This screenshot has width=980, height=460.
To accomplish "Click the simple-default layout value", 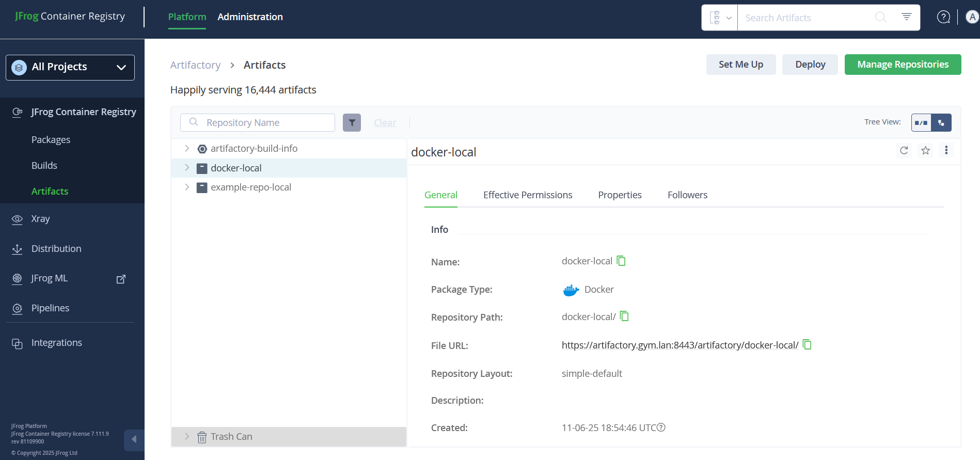I will coord(592,373).
